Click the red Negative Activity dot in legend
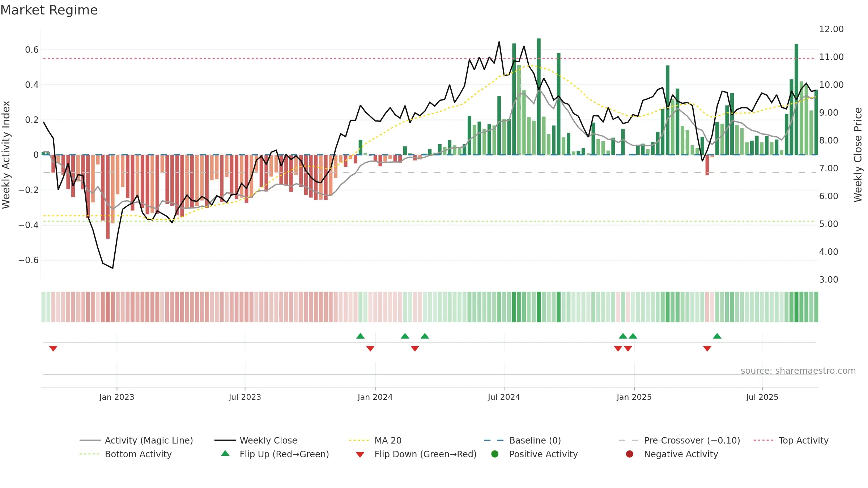868x488 pixels. click(630, 454)
